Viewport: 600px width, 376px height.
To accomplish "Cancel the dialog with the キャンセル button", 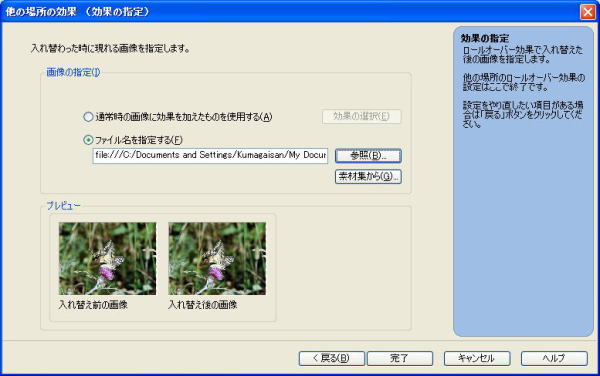I will (477, 358).
